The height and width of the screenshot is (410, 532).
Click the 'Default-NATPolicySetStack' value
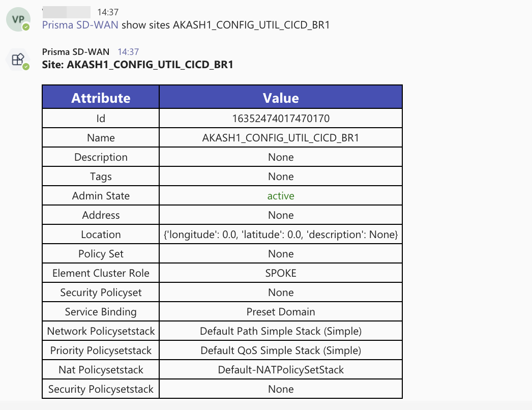[281, 370]
